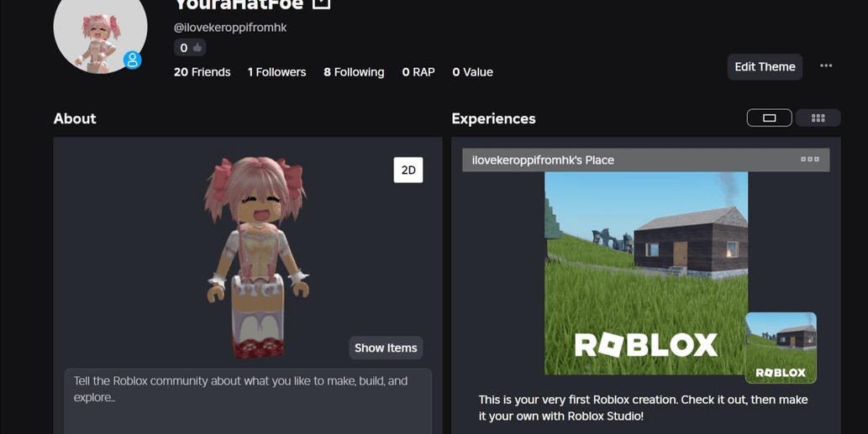Click the 0 Value stat
Image resolution: width=868 pixels, height=434 pixels.
pyautogui.click(x=473, y=72)
